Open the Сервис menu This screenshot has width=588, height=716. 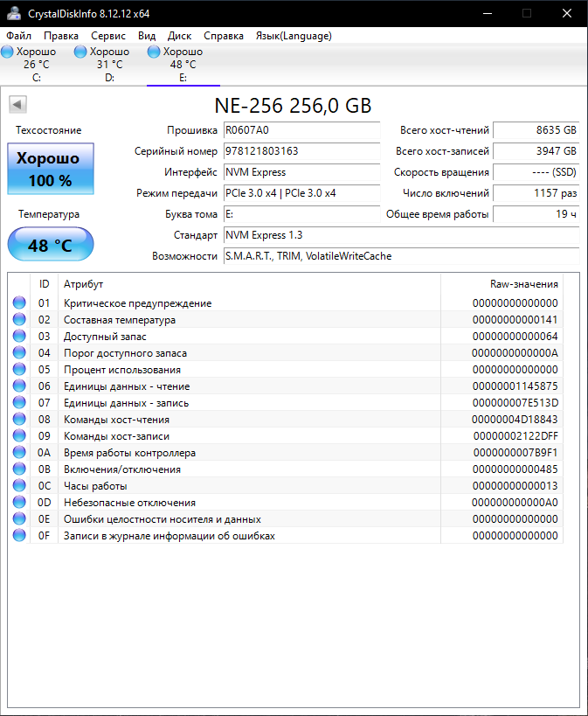click(x=108, y=36)
